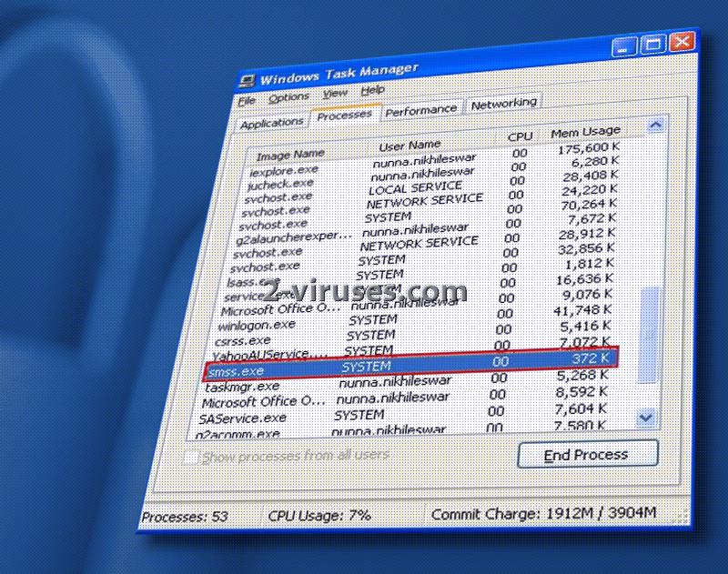Viewport: 728px width, 574px height.
Task: Close the Task Manager window
Action: [x=682, y=41]
